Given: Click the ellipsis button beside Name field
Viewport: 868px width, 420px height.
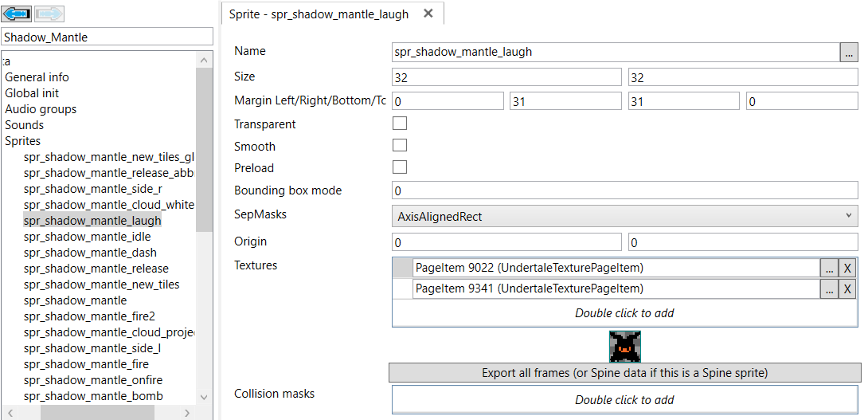Looking at the screenshot, I should click(849, 52).
